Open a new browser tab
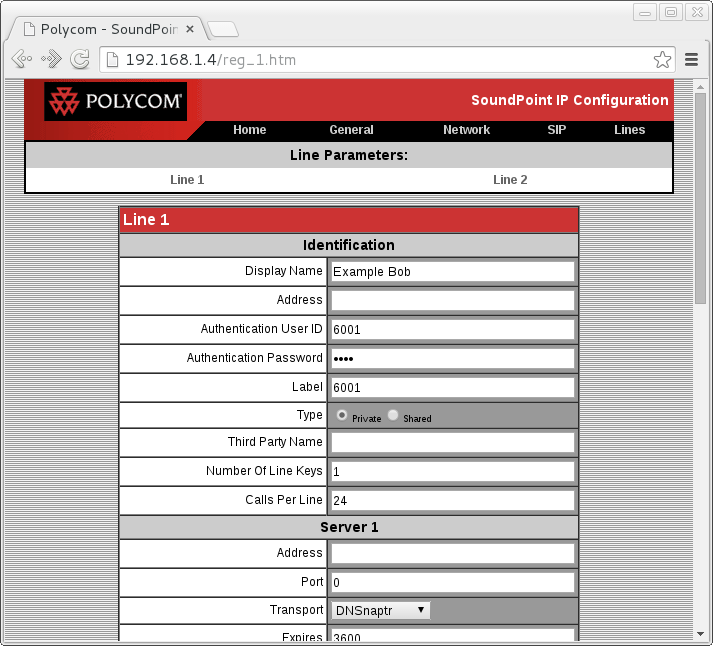 tap(223, 29)
